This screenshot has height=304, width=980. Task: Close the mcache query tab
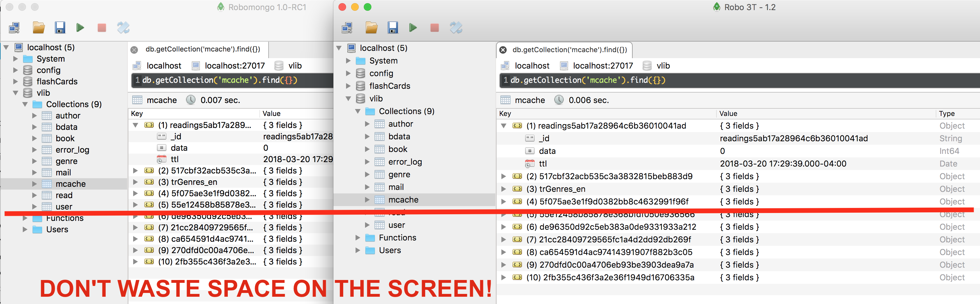[x=503, y=50]
